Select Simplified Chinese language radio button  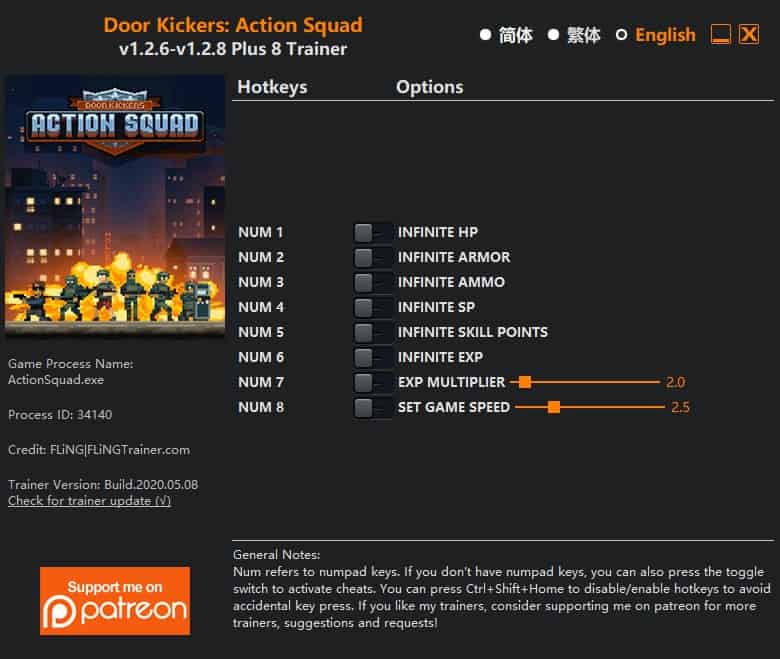[x=486, y=35]
